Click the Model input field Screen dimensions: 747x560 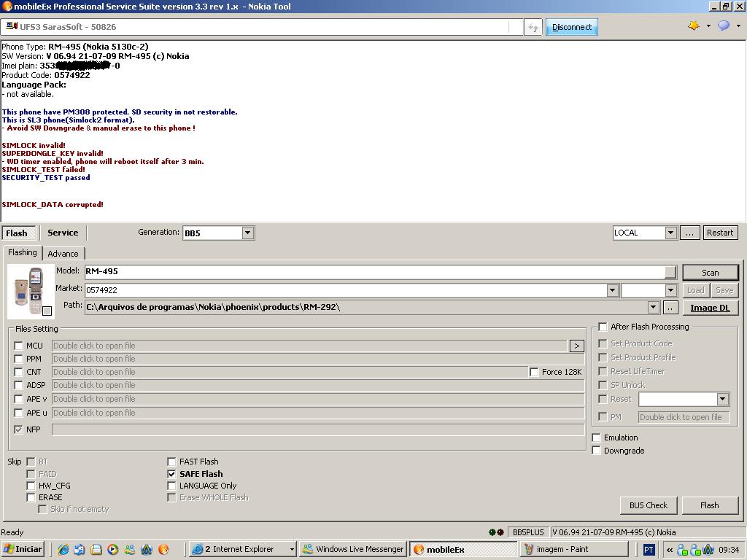(x=374, y=271)
